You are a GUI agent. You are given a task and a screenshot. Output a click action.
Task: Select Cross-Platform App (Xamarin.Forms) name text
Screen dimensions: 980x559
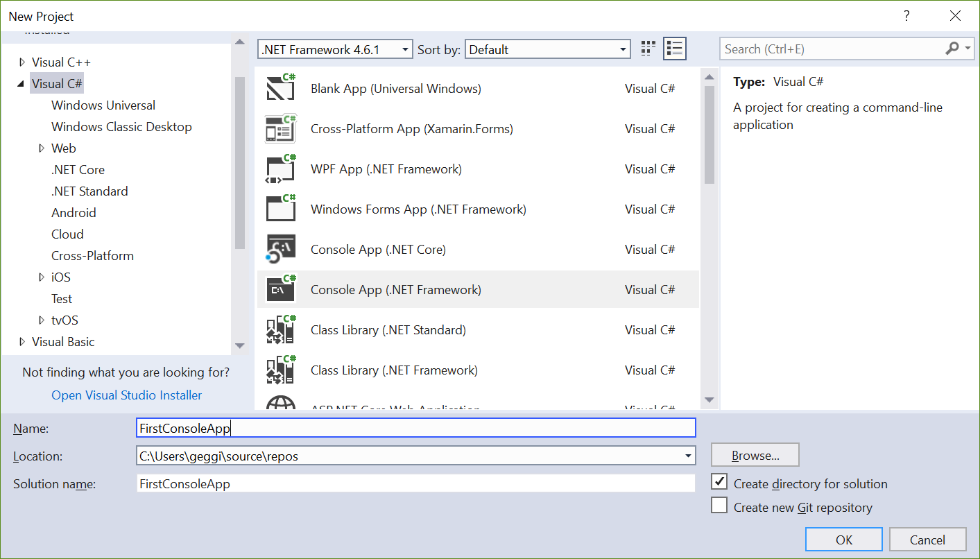tap(412, 129)
